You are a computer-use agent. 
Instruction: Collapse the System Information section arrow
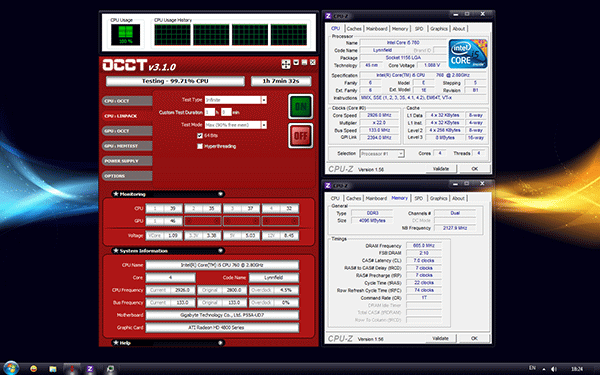(x=220, y=251)
